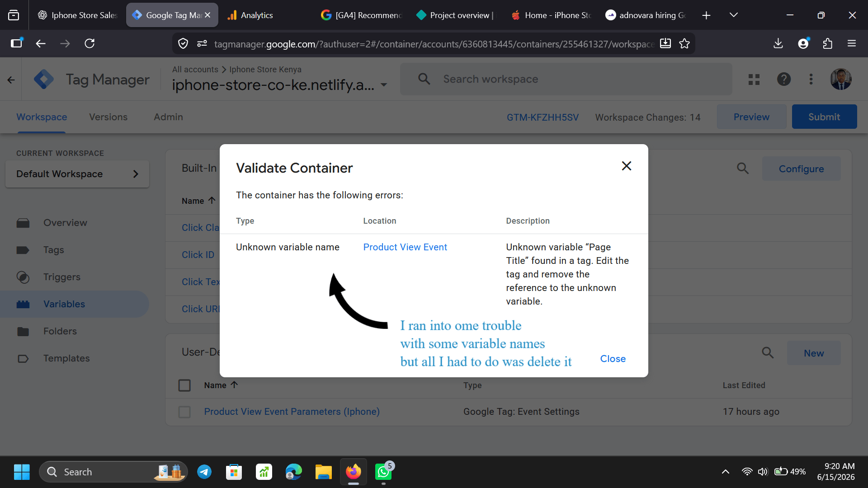List all tabs dropdown arrow
This screenshot has width=868, height=488.
734,15
